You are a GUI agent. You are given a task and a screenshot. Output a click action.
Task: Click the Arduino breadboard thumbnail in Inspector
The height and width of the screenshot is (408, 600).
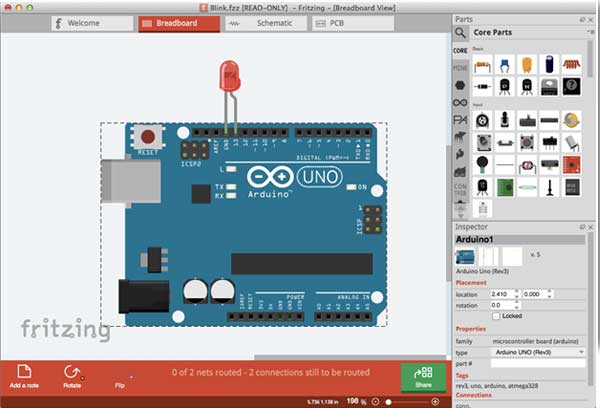pyautogui.click(x=465, y=256)
